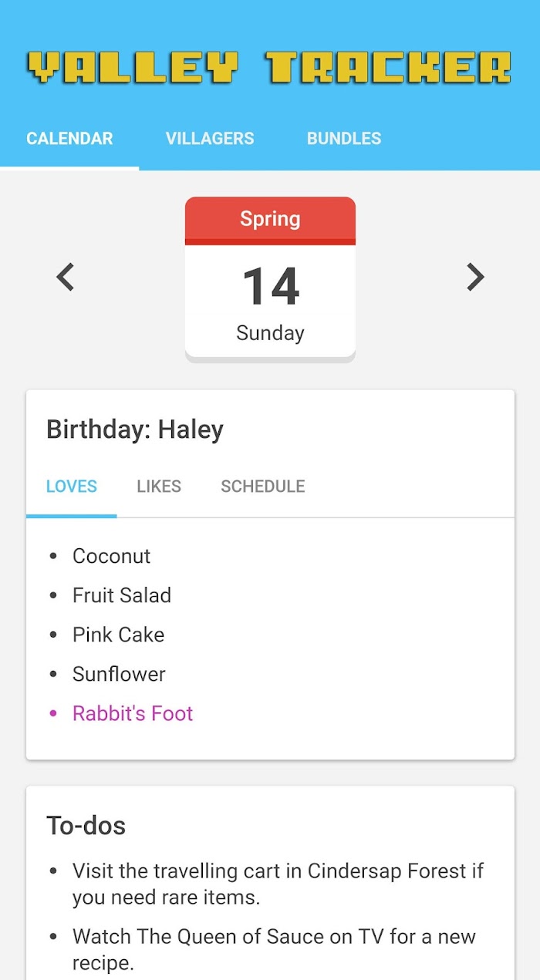
Task: Switch to the Villagers tab
Action: [210, 139]
